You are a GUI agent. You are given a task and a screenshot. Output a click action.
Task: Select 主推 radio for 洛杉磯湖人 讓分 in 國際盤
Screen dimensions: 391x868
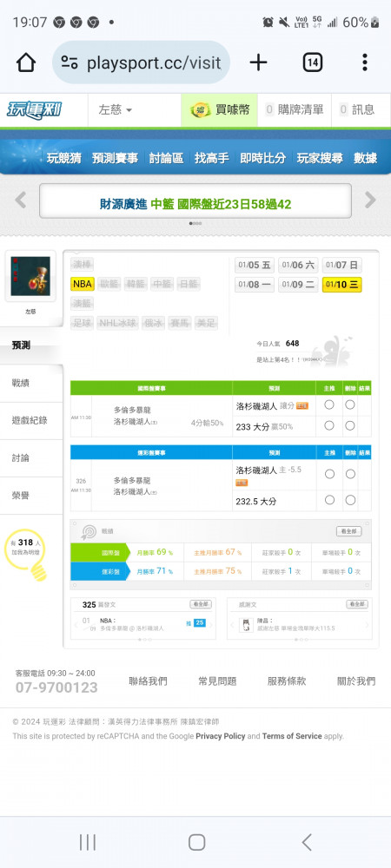click(329, 404)
